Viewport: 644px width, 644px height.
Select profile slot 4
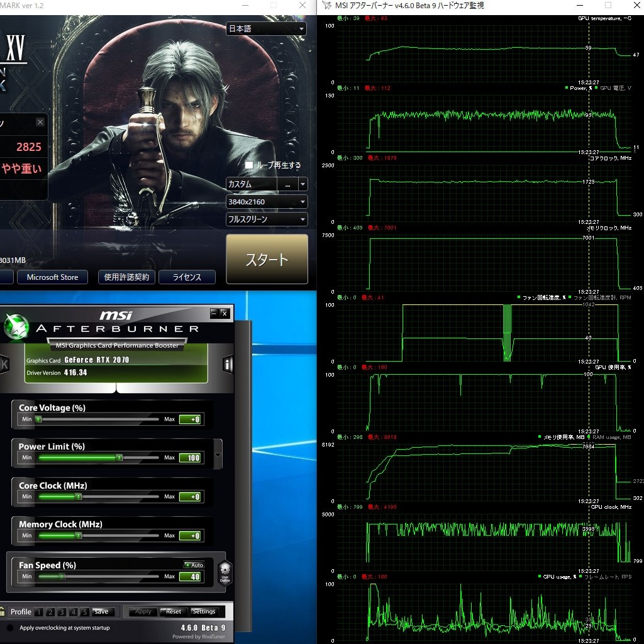(74, 612)
